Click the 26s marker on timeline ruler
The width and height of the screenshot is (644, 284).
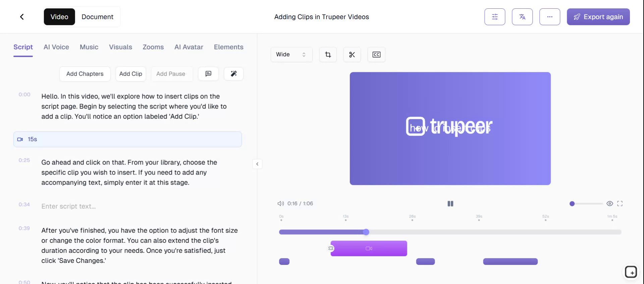tap(412, 217)
